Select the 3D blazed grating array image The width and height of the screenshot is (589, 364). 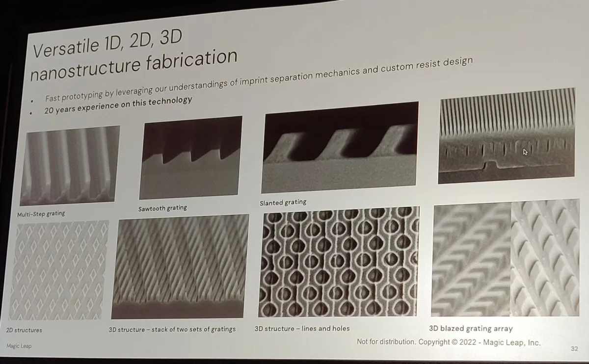click(x=506, y=258)
